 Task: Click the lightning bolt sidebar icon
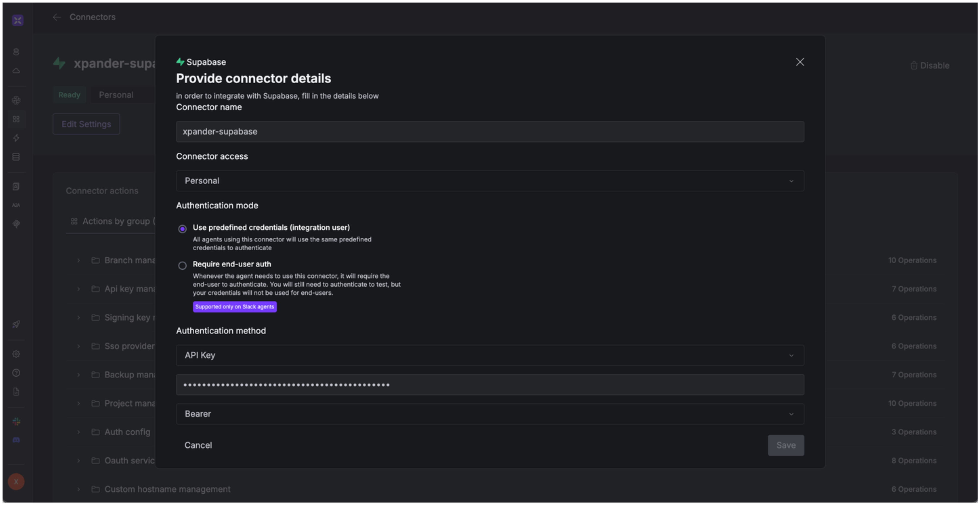[x=16, y=138]
